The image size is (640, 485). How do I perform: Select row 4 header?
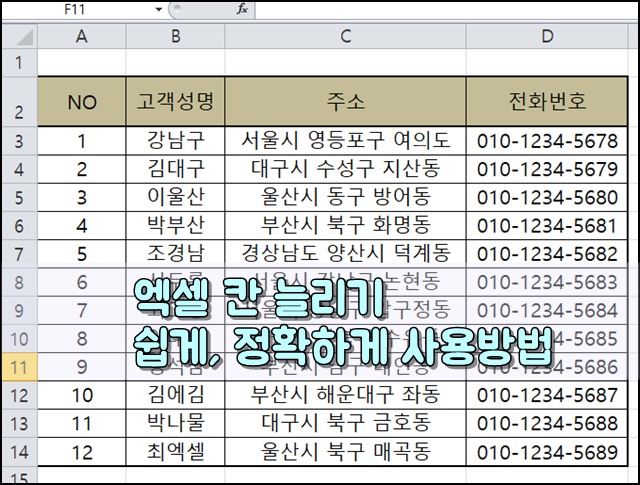20,169
